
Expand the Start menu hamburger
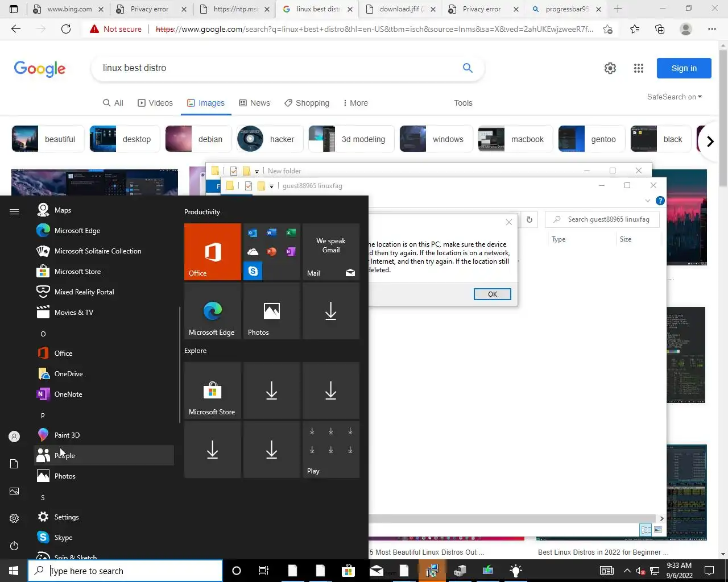[14, 211]
